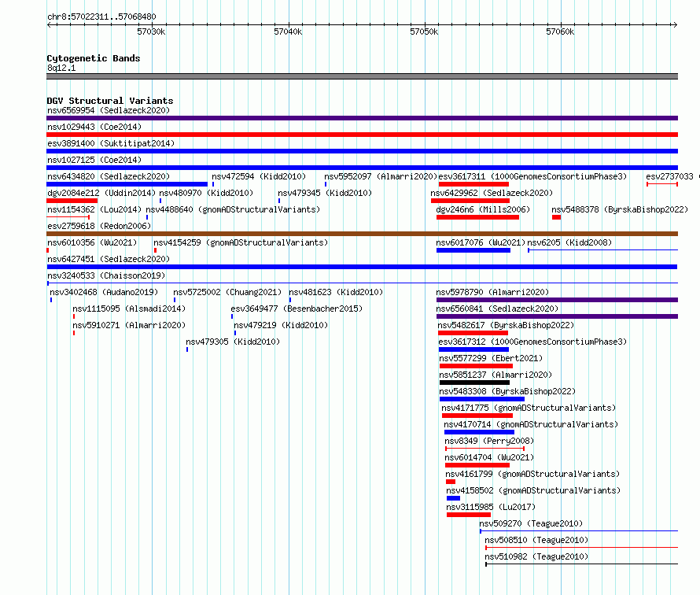Open the nsv508510 (Teague2010) label
The width and height of the screenshot is (700, 595).
click(x=536, y=540)
